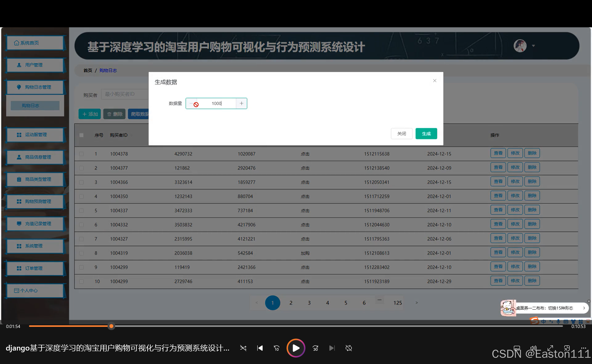Click the green 生成 button
592x364 pixels.
pos(426,134)
